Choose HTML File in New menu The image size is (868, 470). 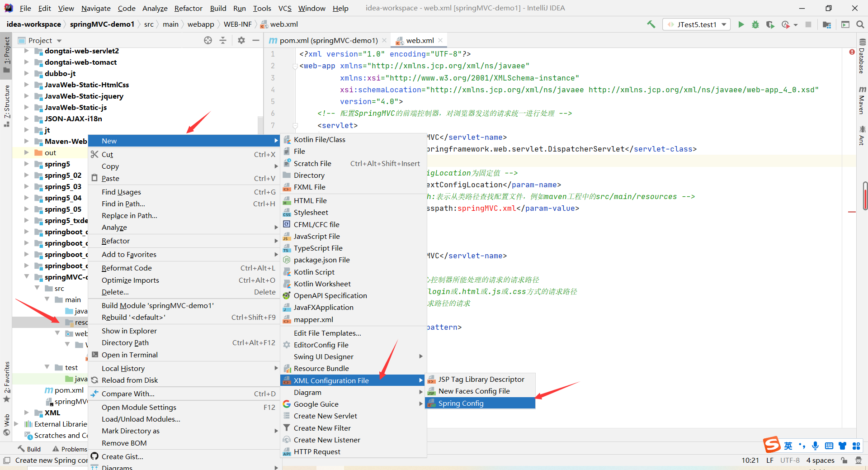click(x=354, y=200)
